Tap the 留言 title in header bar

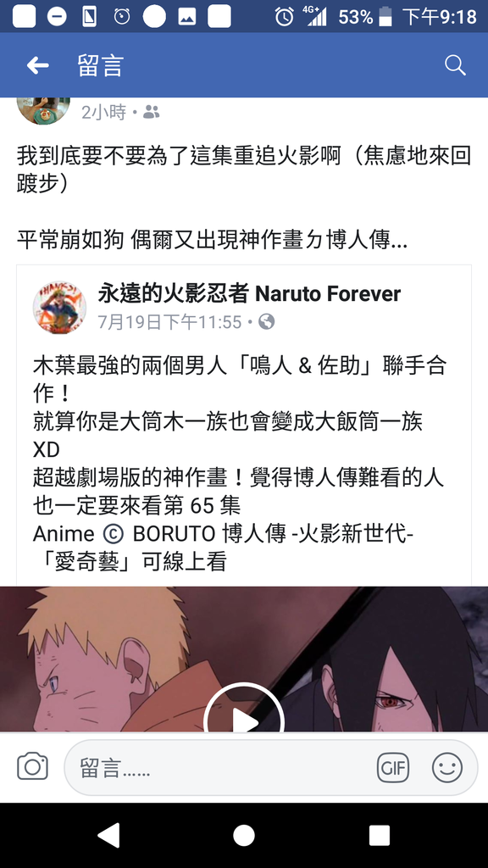[100, 65]
